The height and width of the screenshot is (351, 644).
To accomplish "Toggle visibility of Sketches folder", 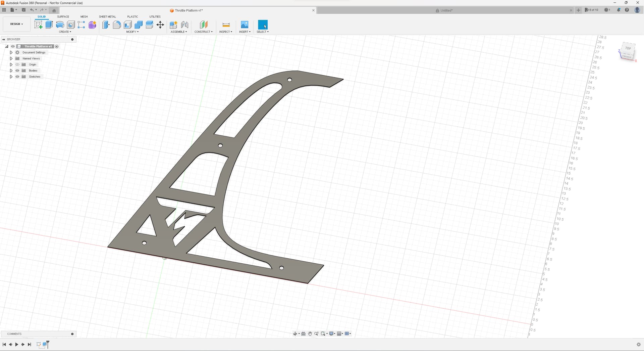I will pyautogui.click(x=17, y=77).
